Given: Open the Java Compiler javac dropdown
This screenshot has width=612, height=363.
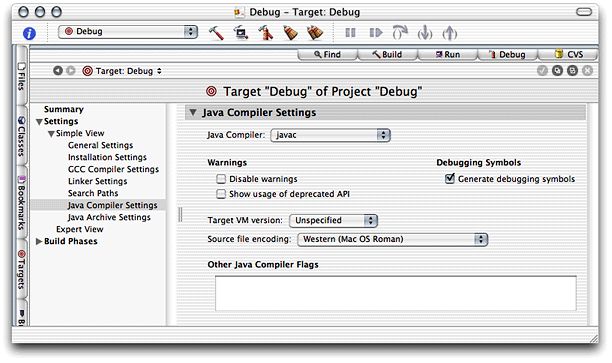Looking at the screenshot, I should 330,135.
